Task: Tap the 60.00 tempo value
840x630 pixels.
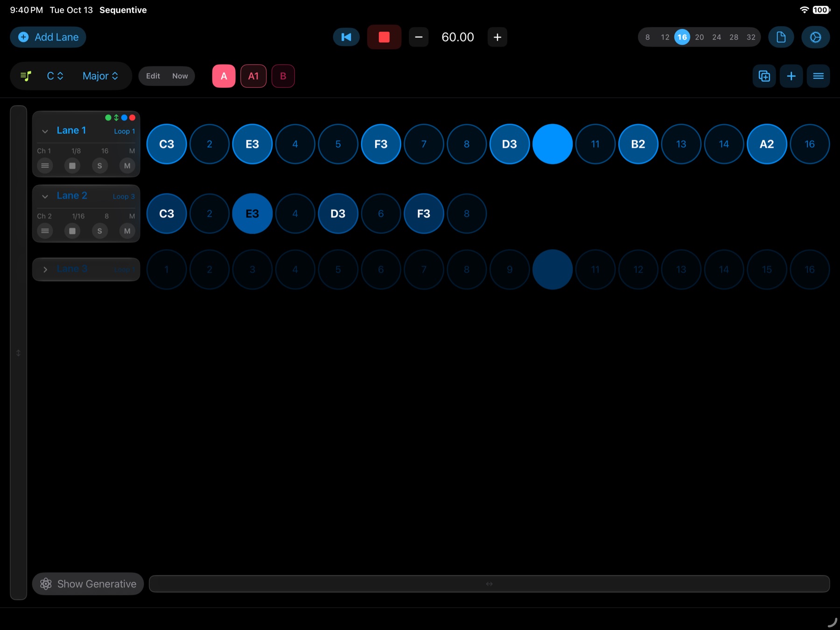Action: coord(458,37)
